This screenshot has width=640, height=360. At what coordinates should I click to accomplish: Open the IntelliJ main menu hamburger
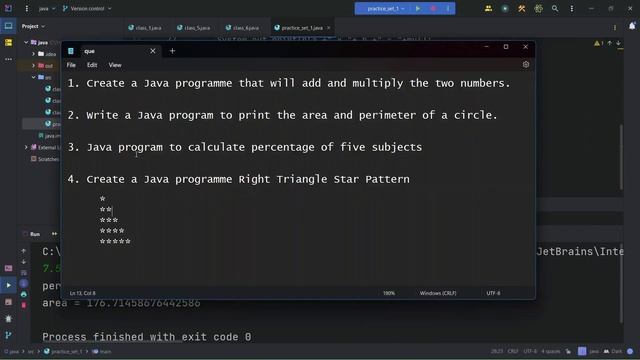click(27, 8)
